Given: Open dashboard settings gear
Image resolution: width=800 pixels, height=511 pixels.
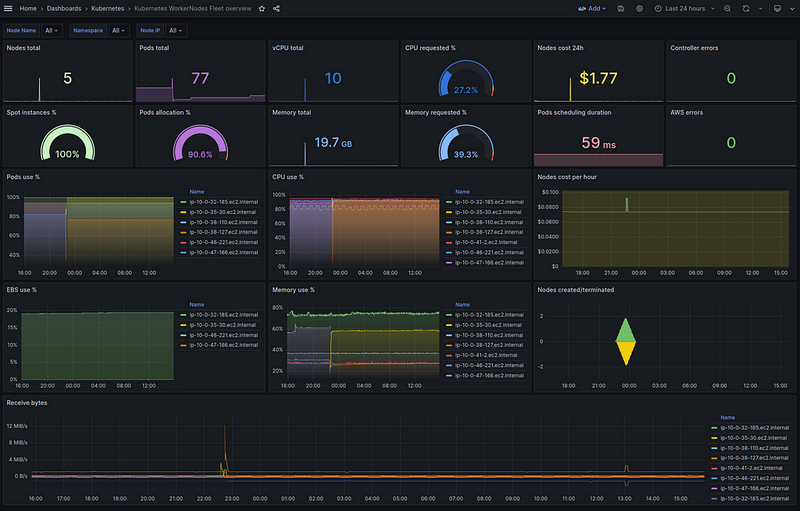Looking at the screenshot, I should pos(639,8).
